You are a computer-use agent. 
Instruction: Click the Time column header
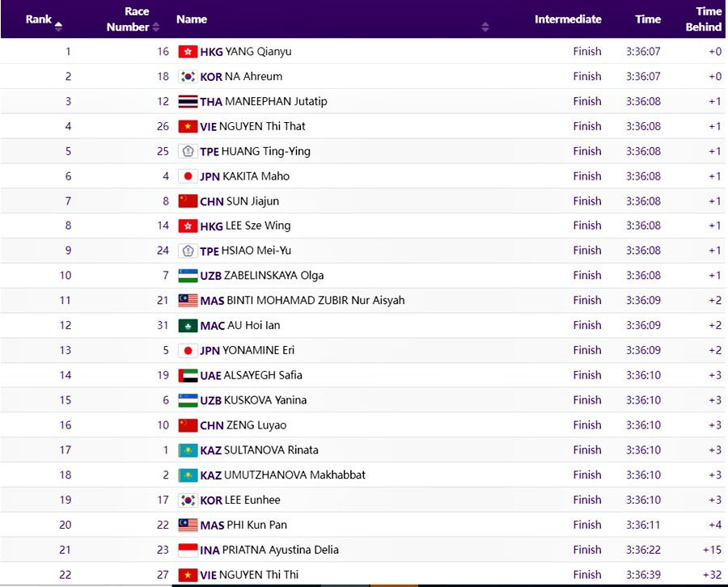pyautogui.click(x=648, y=19)
